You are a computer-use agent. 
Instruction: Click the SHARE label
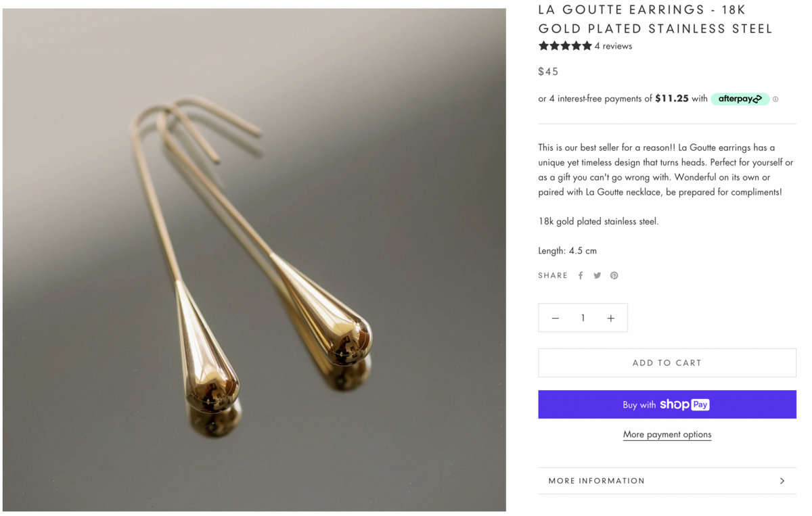tap(553, 275)
